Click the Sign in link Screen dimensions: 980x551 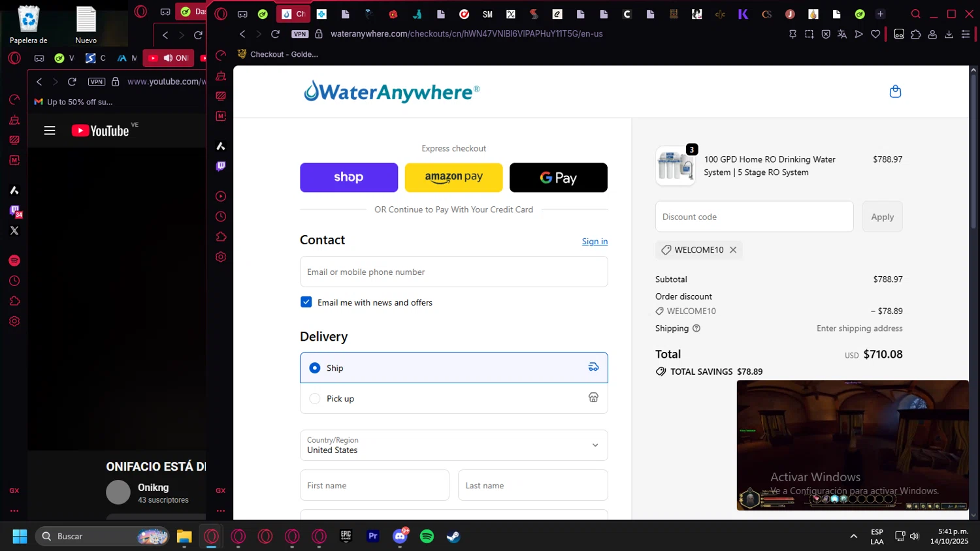[595, 242]
